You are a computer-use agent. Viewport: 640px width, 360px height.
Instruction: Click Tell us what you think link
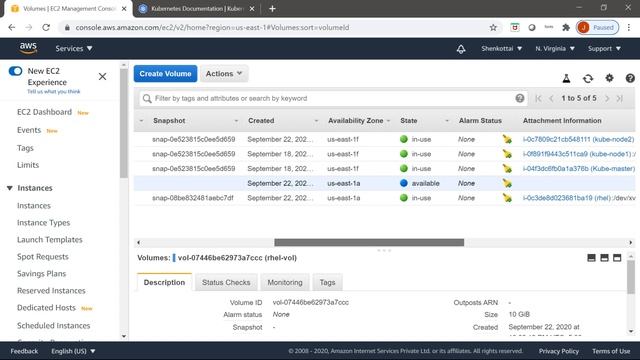[54, 91]
